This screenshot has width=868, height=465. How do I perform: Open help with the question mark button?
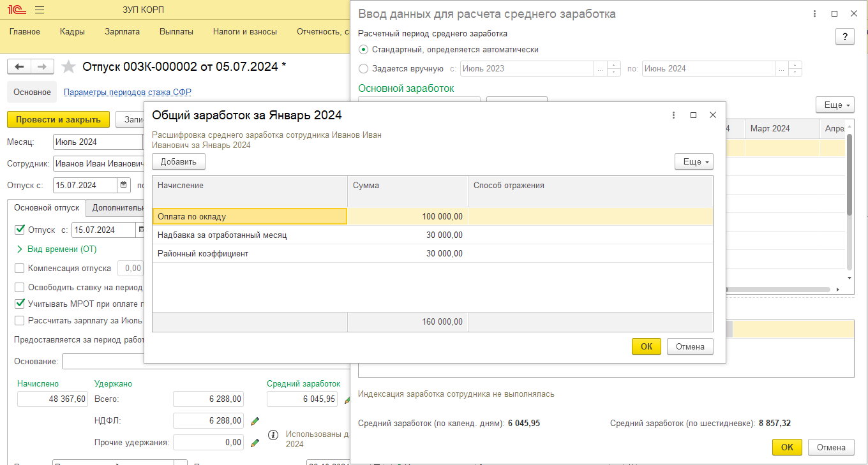tap(844, 36)
